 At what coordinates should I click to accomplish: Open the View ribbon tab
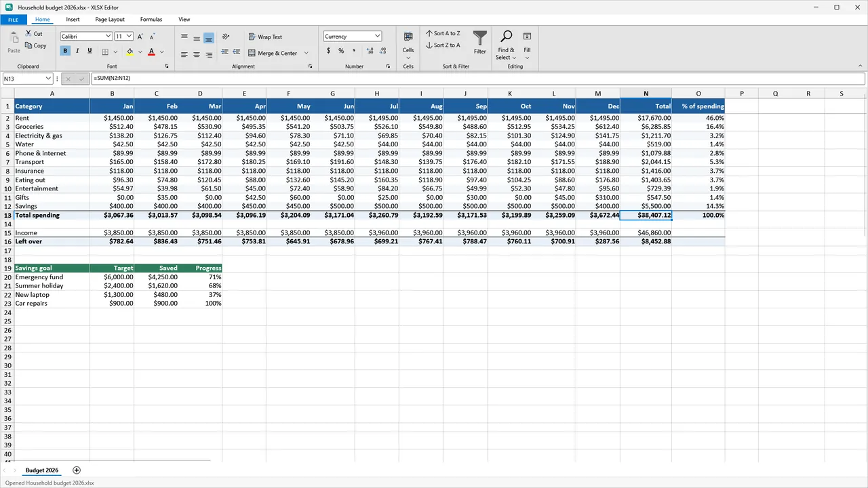(184, 20)
